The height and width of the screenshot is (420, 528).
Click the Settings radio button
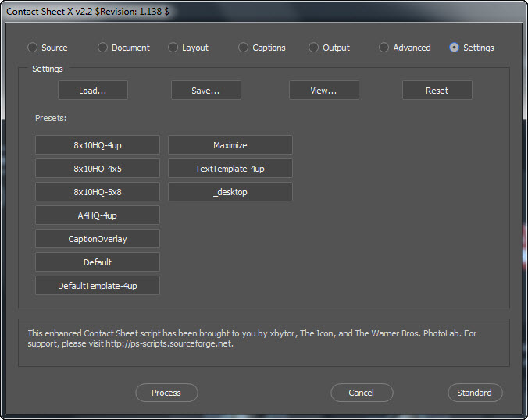click(455, 48)
